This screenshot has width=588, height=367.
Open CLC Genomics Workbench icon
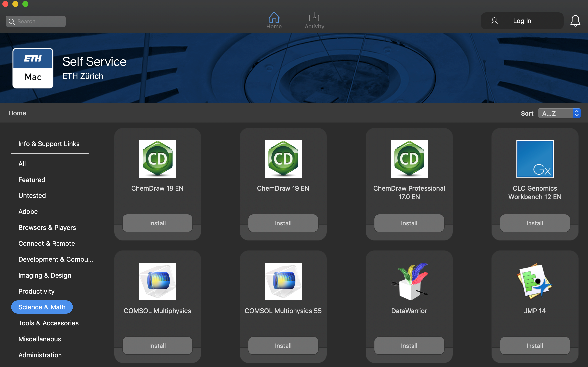[x=535, y=159]
